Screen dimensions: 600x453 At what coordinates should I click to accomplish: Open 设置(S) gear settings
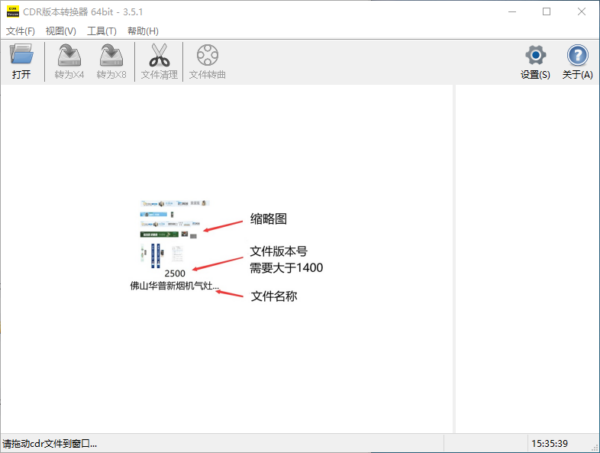[535, 61]
